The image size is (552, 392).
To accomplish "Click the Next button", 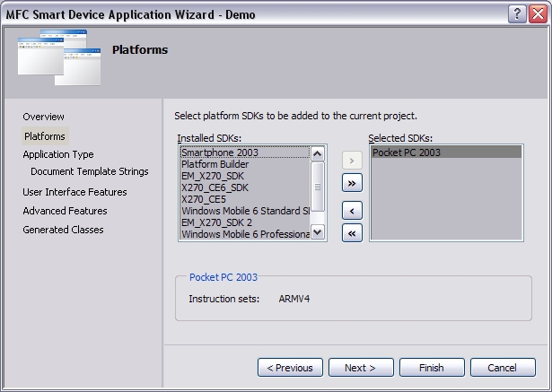I will pyautogui.click(x=361, y=368).
